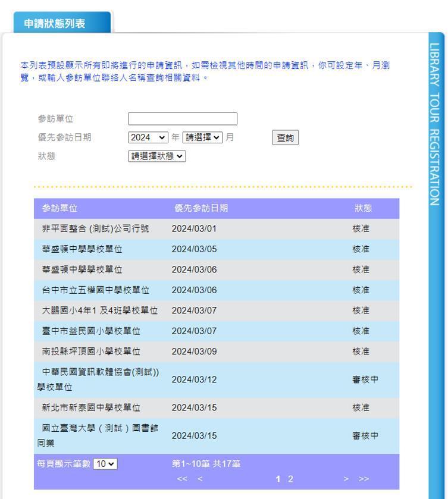Open the 2024 year dropdown
The width and height of the screenshot is (448, 499).
(x=148, y=137)
